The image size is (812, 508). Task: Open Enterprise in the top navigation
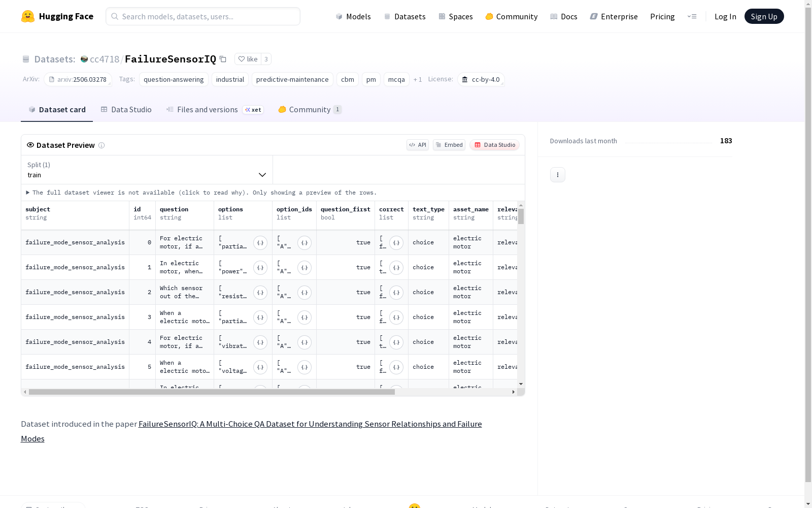click(x=614, y=16)
